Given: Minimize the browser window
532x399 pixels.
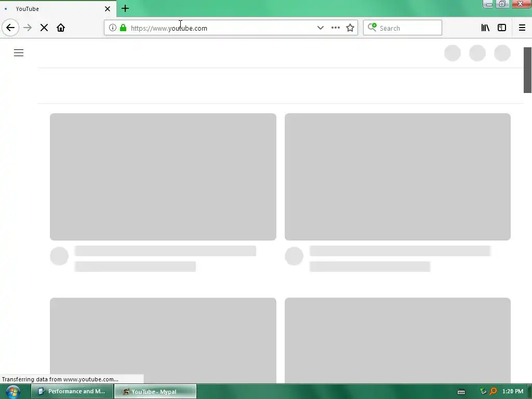Looking at the screenshot, I should pyautogui.click(x=488, y=4).
